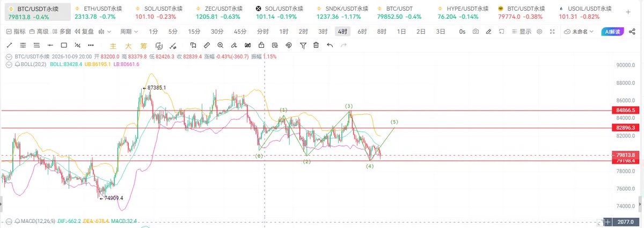The image size is (644, 228).
Task: Expand the left side panel arrow
Action: point(1,203)
